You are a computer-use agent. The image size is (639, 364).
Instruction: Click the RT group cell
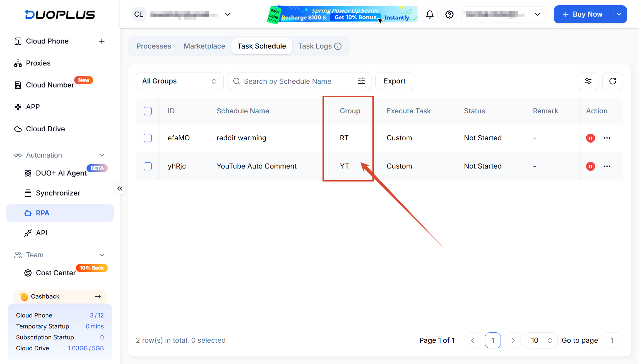[x=344, y=138]
